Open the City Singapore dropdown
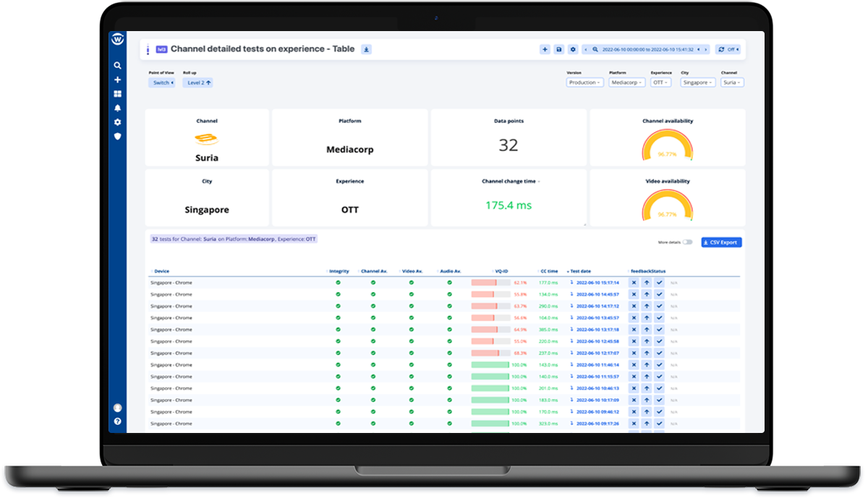The width and height of the screenshot is (868, 498). click(x=697, y=82)
